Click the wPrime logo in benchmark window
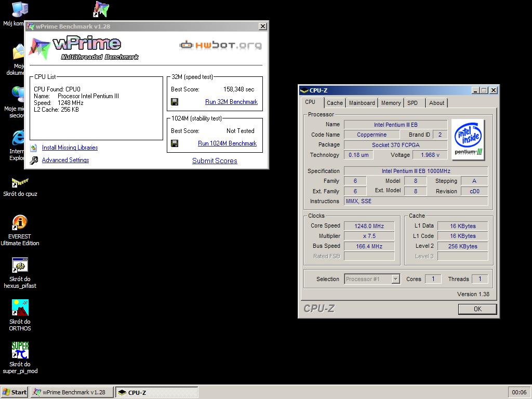532x399 pixels. [x=85, y=48]
